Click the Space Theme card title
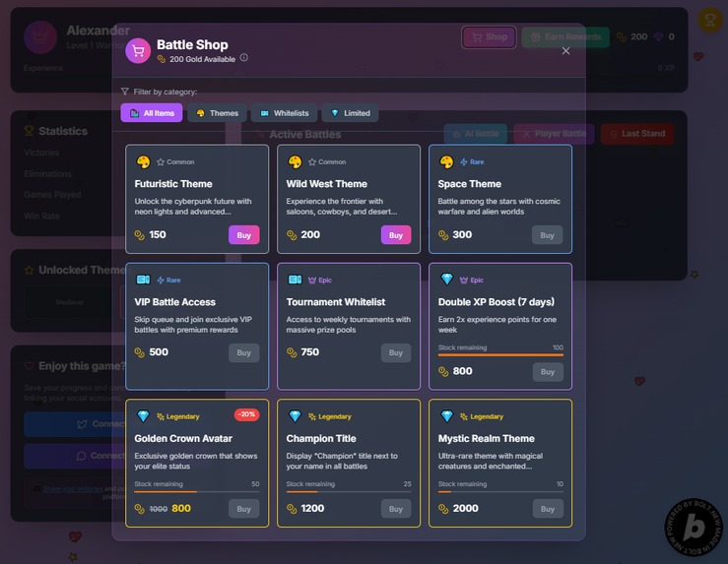The height and width of the screenshot is (564, 728). (469, 184)
